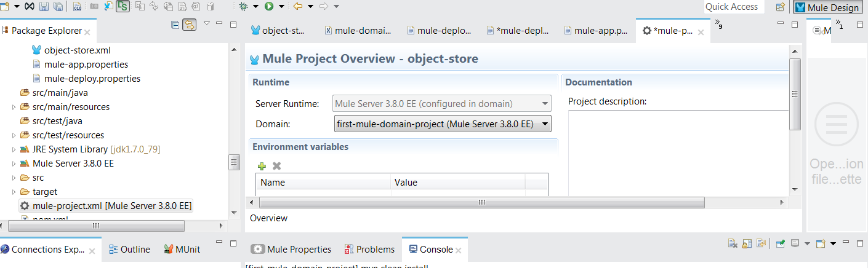Collapse all in Package Explorer
The image size is (868, 268).
tap(175, 25)
